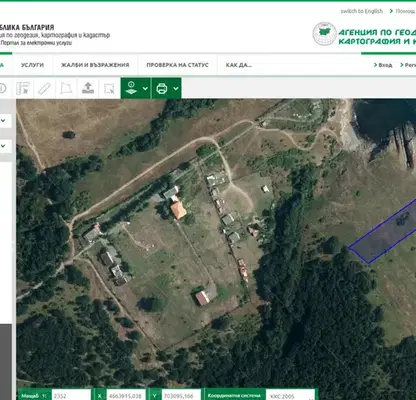Click the switch to English link
This screenshot has width=416, height=400.
pos(362,11)
